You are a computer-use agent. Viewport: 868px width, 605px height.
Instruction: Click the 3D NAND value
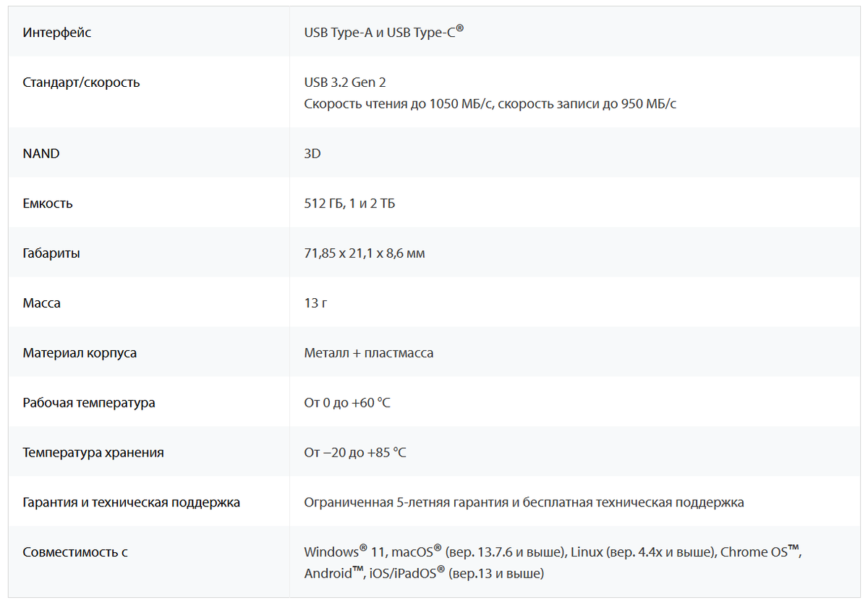pyautogui.click(x=312, y=153)
